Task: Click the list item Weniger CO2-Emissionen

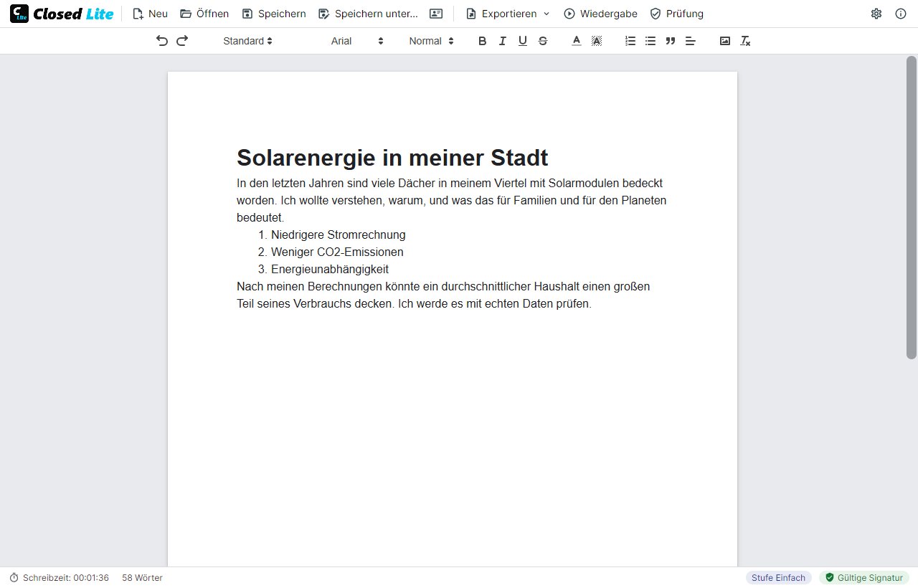Action: coord(337,252)
